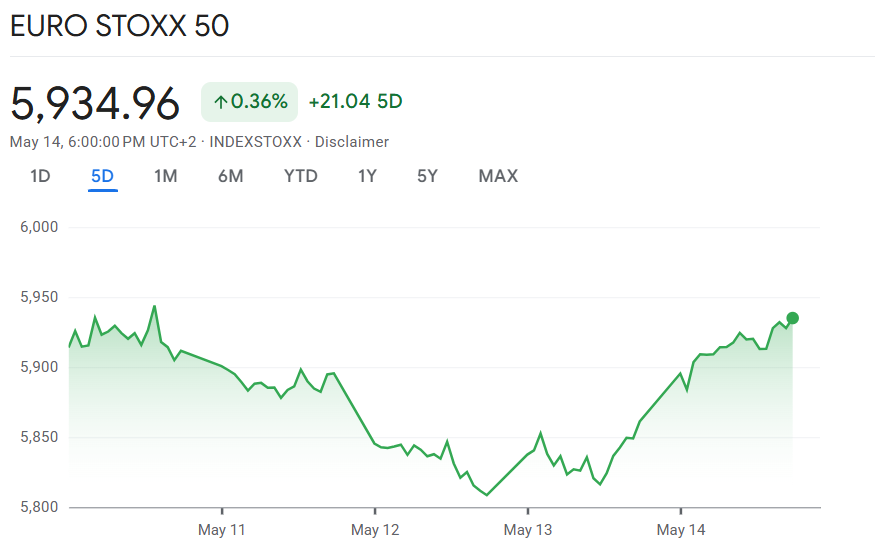Screen dimensions: 875x553
Task: Show year-to-date YTD chart
Action: tap(301, 176)
